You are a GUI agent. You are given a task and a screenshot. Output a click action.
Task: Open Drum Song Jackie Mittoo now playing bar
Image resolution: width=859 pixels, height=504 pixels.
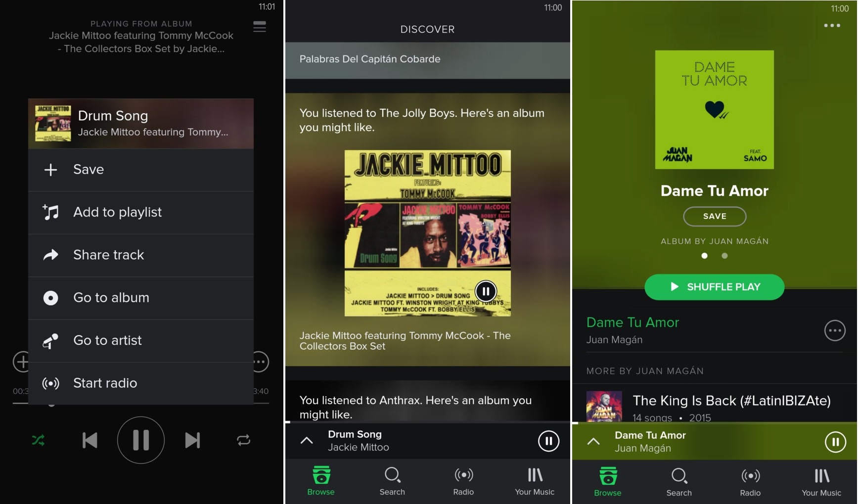pyautogui.click(x=428, y=441)
